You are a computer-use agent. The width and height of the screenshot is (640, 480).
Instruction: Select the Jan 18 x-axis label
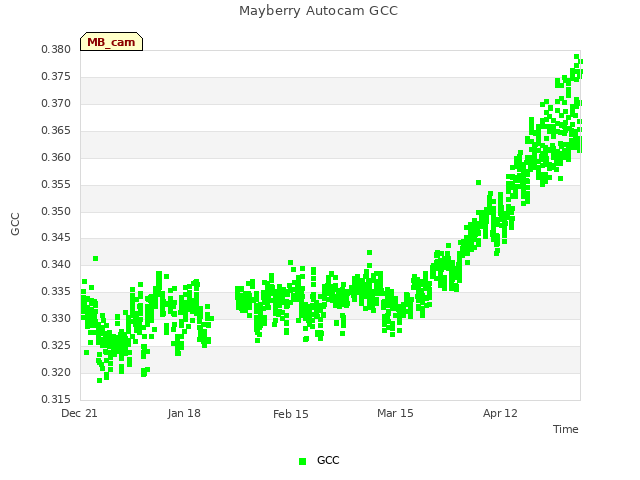184,413
